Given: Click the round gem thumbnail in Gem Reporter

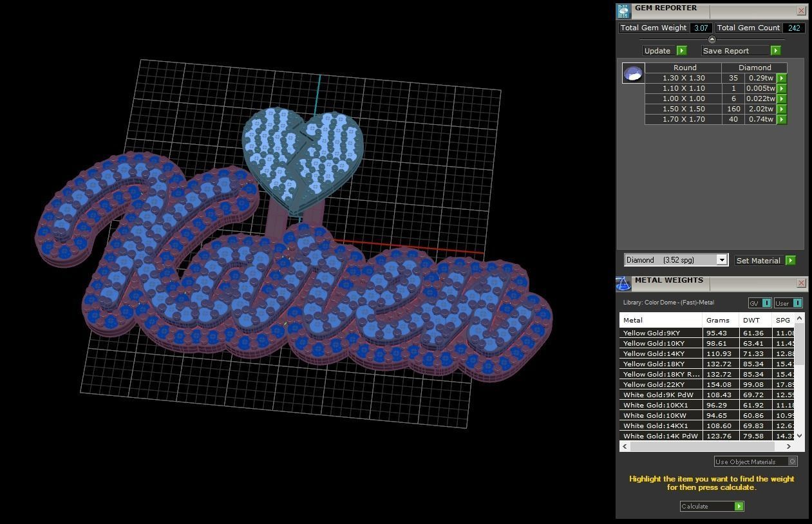Looking at the screenshot, I should tap(633, 73).
